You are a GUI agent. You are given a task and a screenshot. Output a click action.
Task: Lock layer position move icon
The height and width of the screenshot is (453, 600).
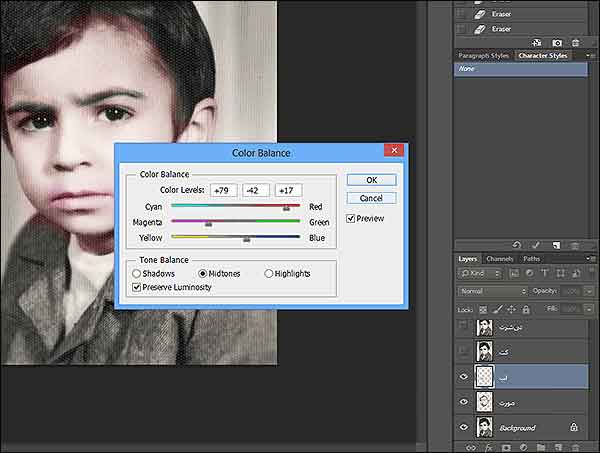pos(512,309)
